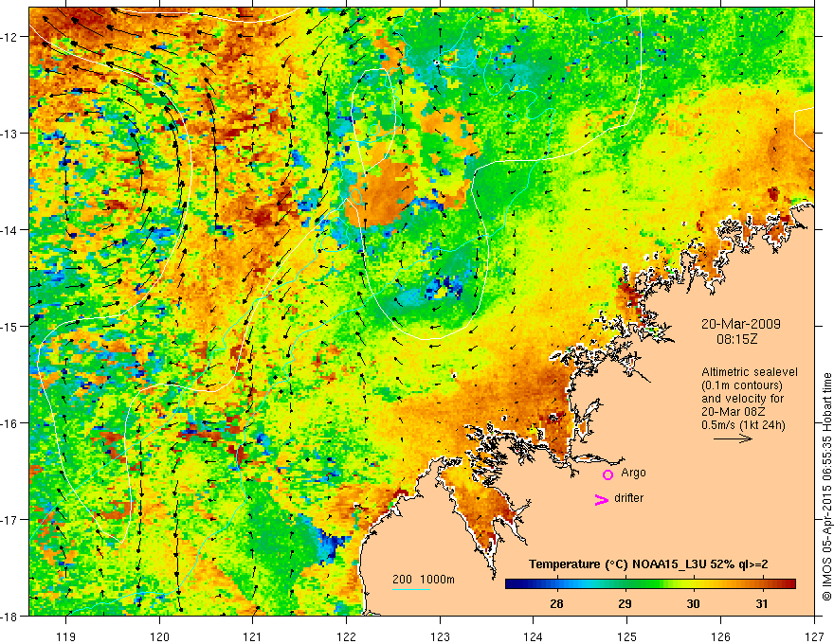Click the '0.5m/s (1kt 24h)' caption text
Image resolution: width=834 pixels, height=644 pixels.
tap(743, 425)
